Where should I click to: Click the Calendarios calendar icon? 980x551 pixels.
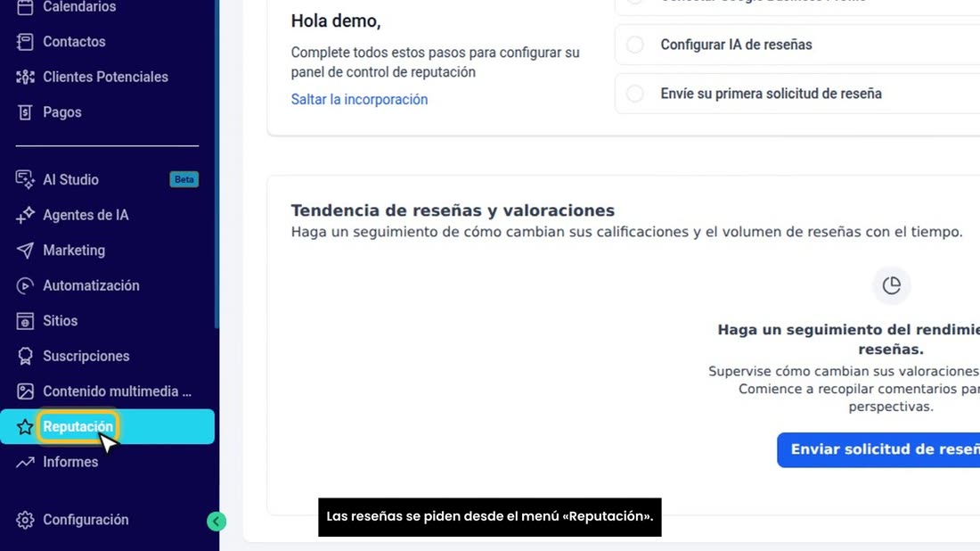pyautogui.click(x=25, y=7)
